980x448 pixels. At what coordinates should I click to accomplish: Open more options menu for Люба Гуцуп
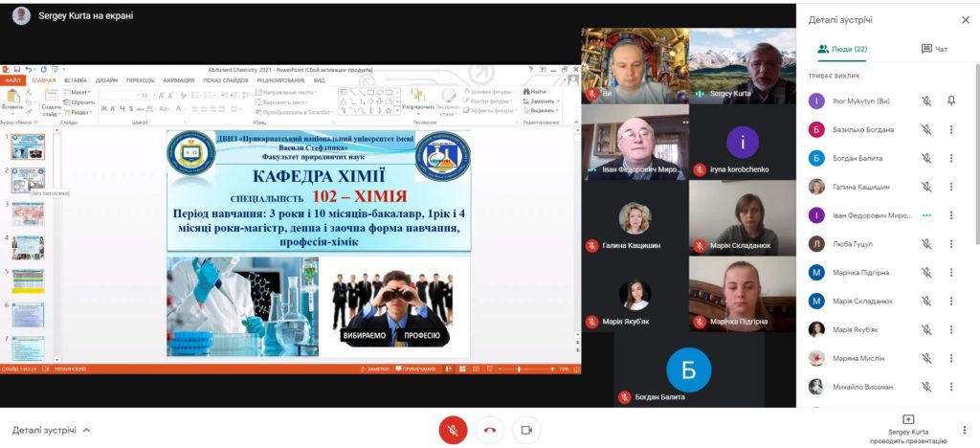(x=951, y=244)
